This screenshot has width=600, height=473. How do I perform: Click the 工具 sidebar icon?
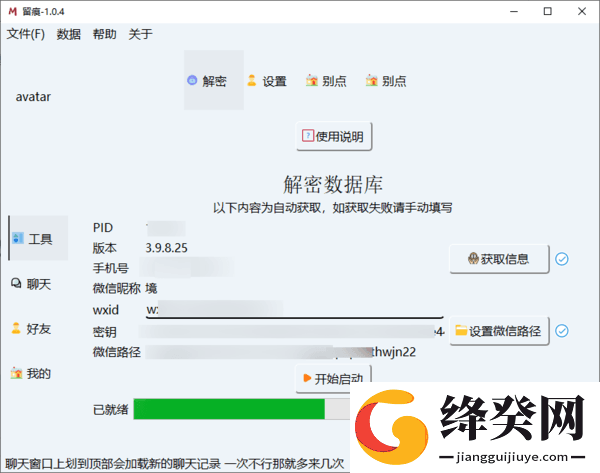tap(18, 238)
